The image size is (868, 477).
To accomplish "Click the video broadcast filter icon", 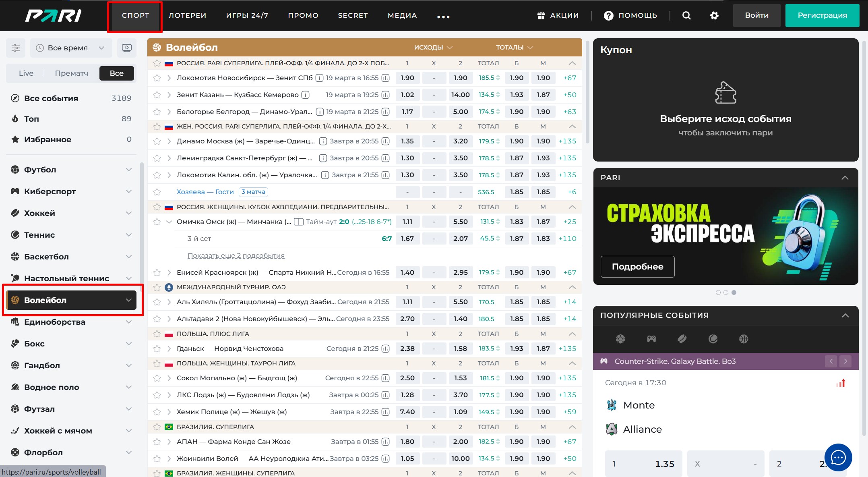I will (127, 48).
